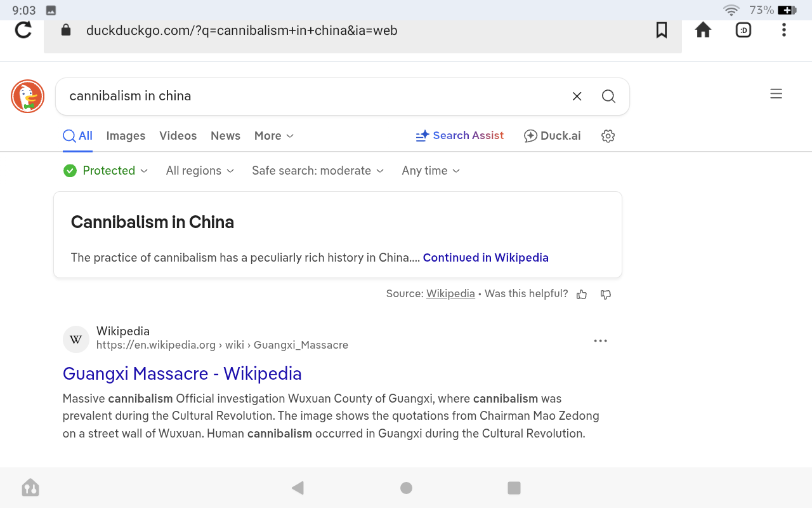Expand the Any time date filter
Viewport: 812px width, 508px height.
click(431, 171)
